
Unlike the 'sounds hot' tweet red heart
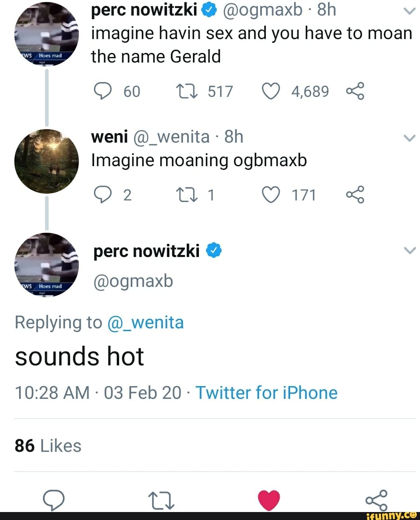(269, 500)
